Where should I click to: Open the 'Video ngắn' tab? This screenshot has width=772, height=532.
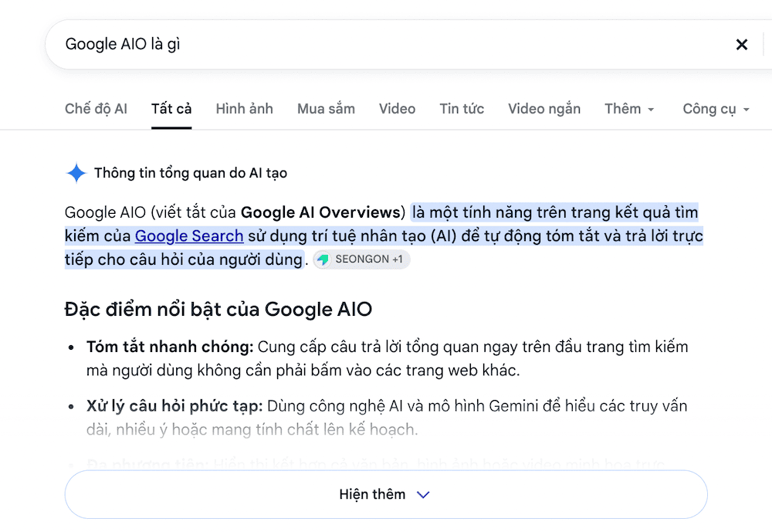pos(544,108)
